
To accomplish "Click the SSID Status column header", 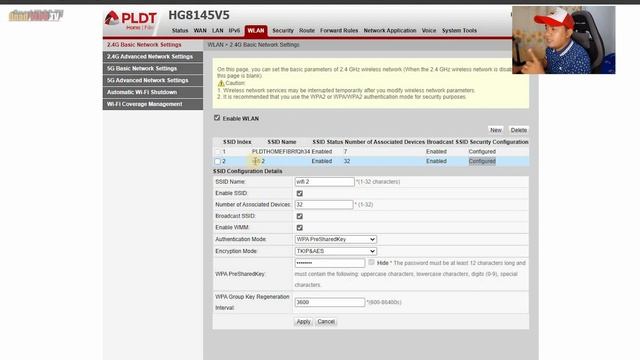I will pyautogui.click(x=328, y=142).
